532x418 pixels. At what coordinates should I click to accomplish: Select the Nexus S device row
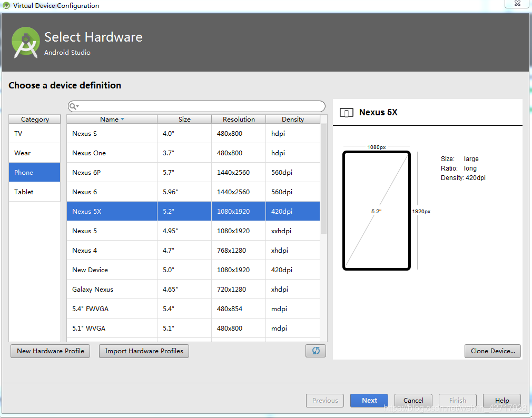coord(193,134)
